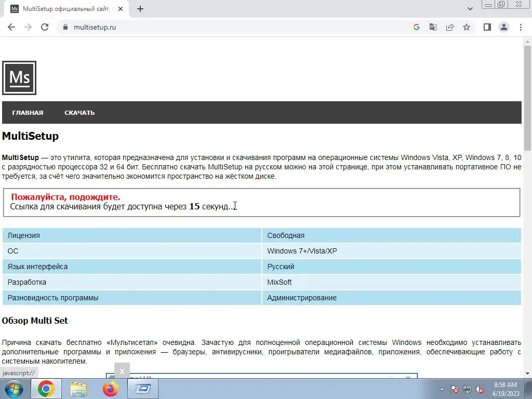The width and height of the screenshot is (532, 399).
Task: Open site info via the padlock icon
Action: (x=65, y=27)
